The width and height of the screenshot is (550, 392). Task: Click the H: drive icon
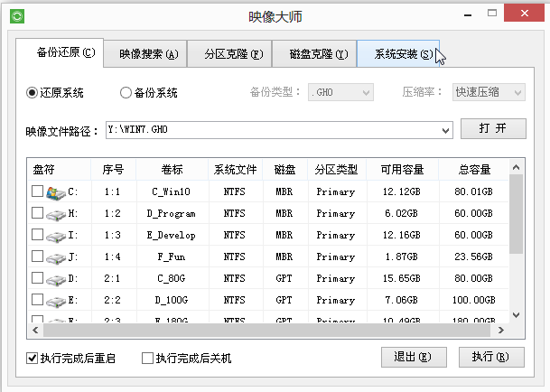point(56,213)
